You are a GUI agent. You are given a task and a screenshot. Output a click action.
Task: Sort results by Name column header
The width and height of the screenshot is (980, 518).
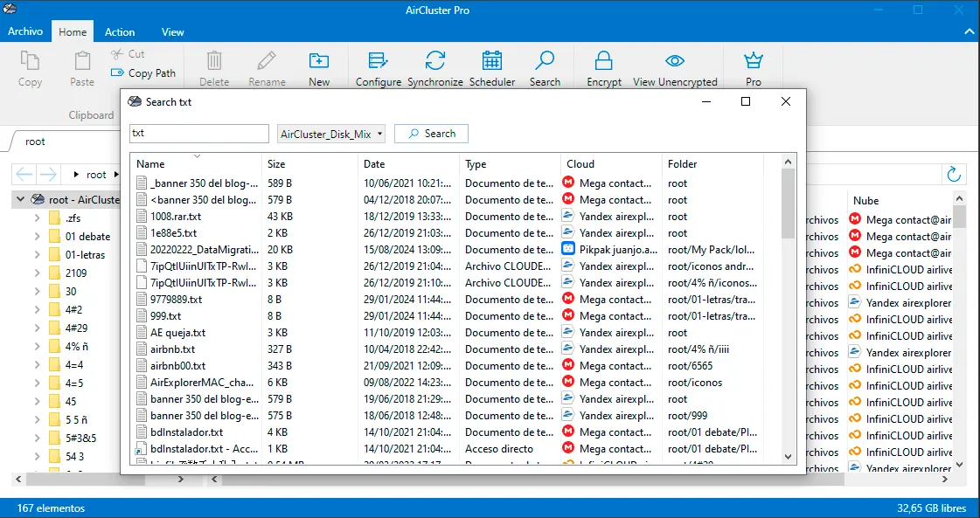click(x=196, y=163)
